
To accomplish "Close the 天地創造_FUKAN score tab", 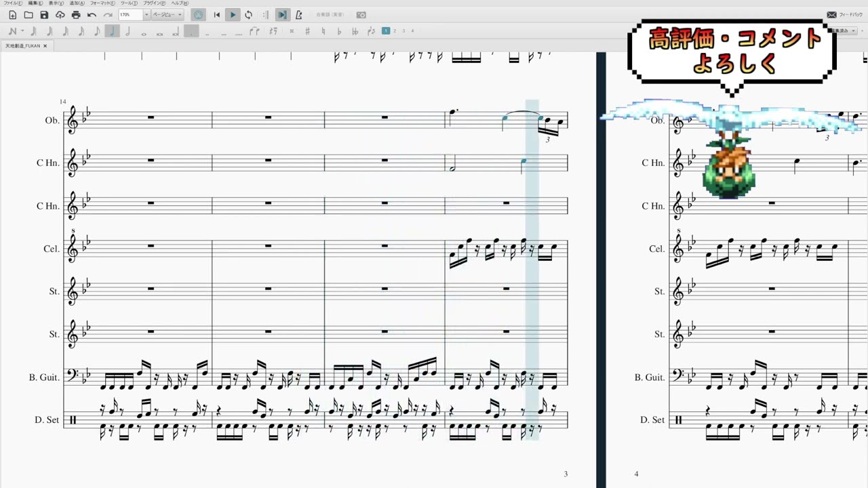I will coord(45,46).
